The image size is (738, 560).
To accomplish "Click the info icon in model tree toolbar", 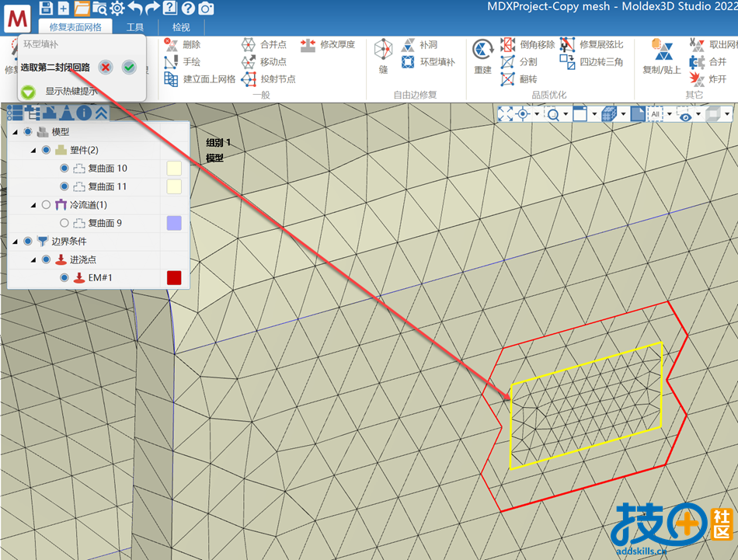I will tap(84, 113).
